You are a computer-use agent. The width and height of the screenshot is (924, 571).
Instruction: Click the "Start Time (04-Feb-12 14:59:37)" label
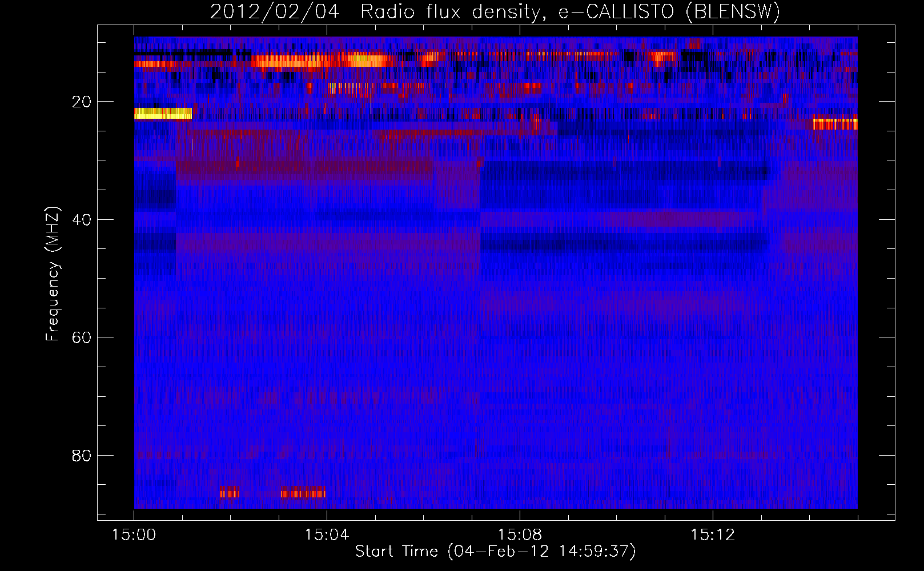[495, 552]
